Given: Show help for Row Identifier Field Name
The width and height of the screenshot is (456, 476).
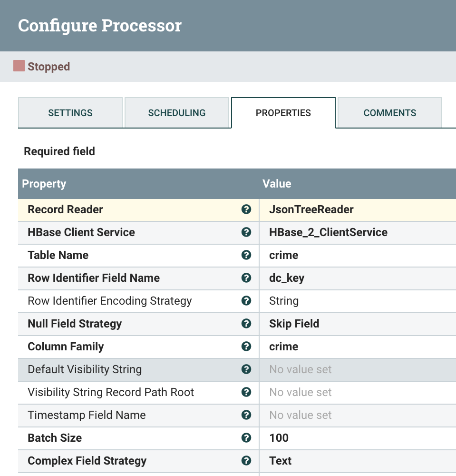Looking at the screenshot, I should point(246,278).
